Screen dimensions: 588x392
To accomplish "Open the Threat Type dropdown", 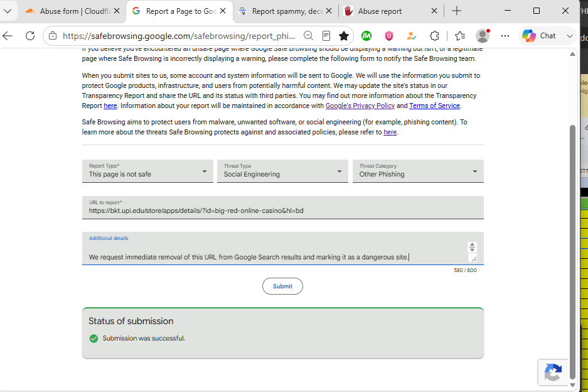I will click(x=283, y=171).
